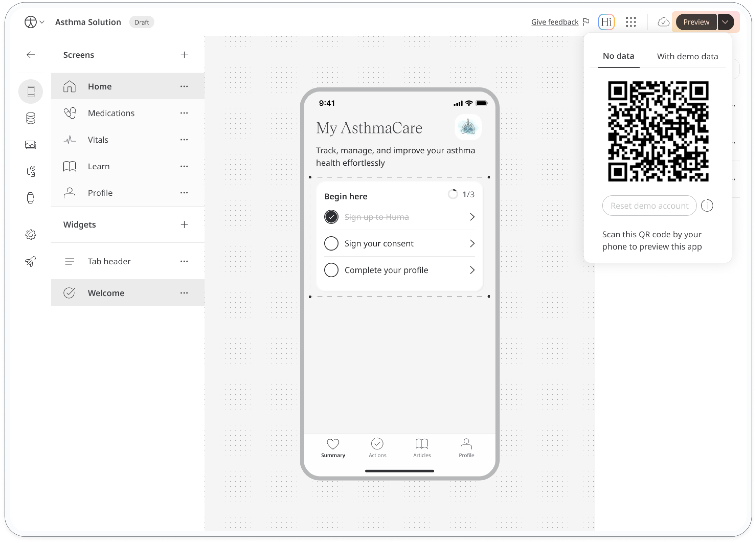Switch to the No data tab

pos(618,56)
